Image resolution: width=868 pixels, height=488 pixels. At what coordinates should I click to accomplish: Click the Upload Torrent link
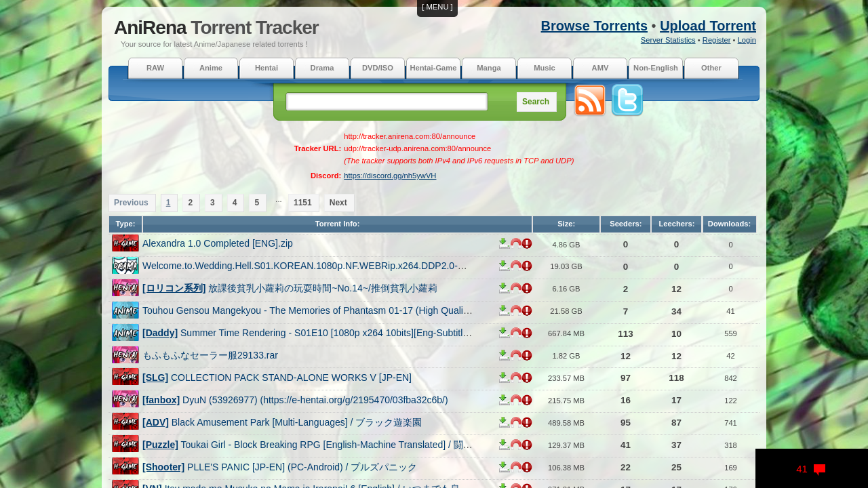coord(708,26)
